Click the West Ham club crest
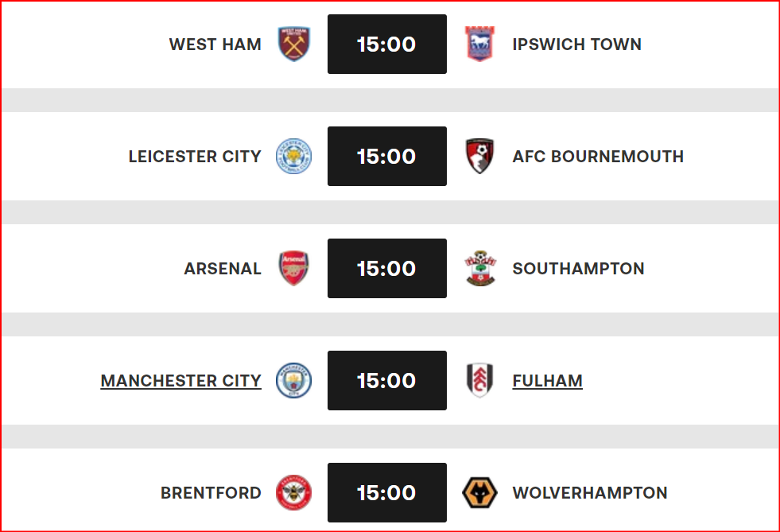The height and width of the screenshot is (532, 780). point(293,45)
